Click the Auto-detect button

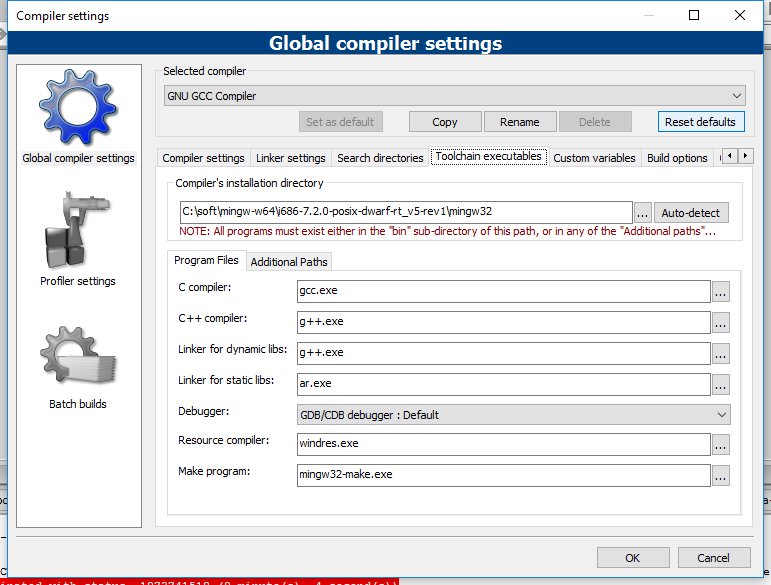[x=692, y=213]
